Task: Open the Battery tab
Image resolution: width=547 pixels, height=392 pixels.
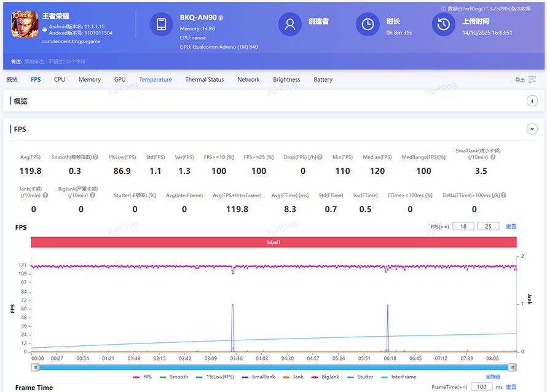Action: pos(323,79)
